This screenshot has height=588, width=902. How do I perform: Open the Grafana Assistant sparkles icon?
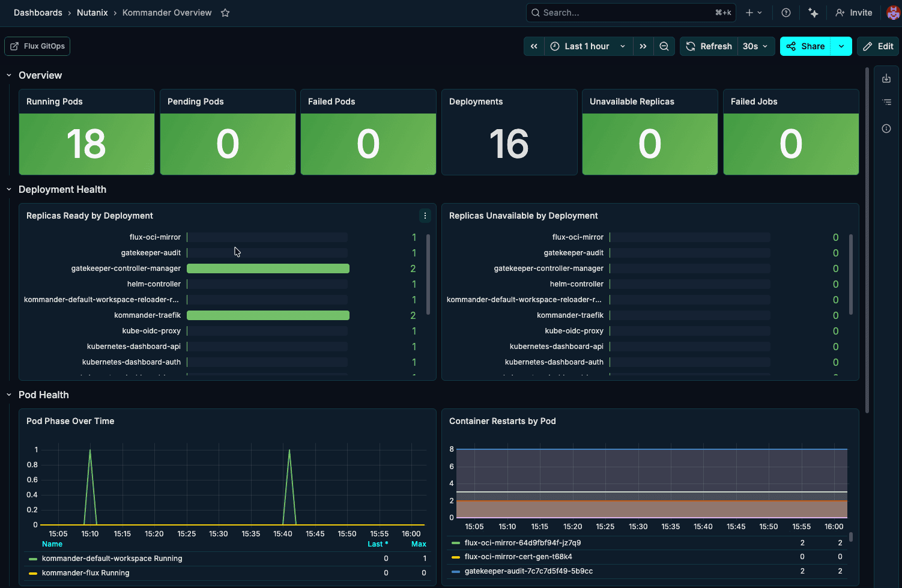pos(813,13)
